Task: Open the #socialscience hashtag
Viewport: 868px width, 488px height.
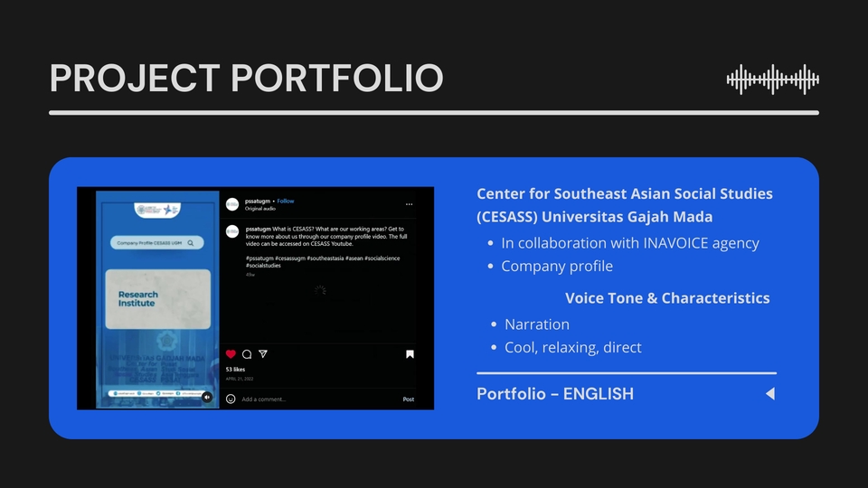Action: coord(382,258)
